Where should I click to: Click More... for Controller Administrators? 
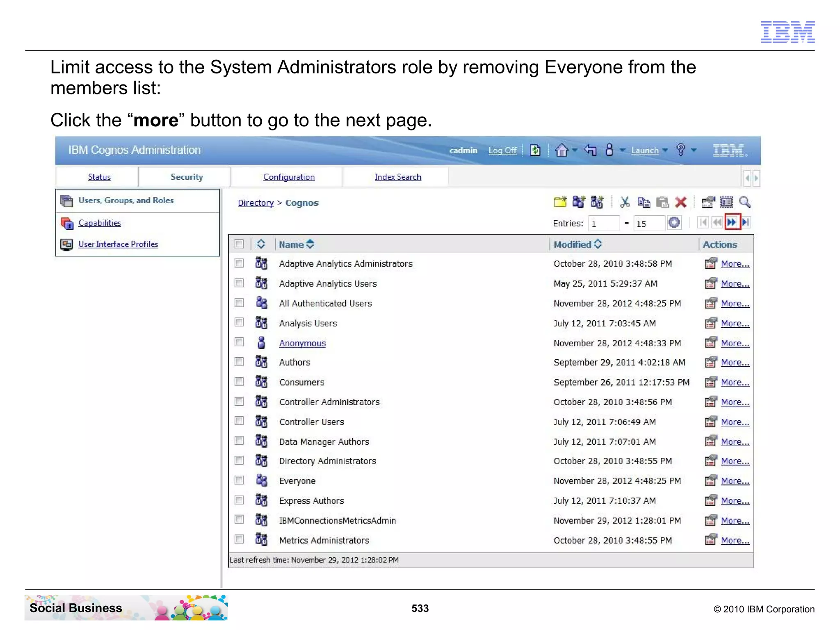[x=735, y=402]
